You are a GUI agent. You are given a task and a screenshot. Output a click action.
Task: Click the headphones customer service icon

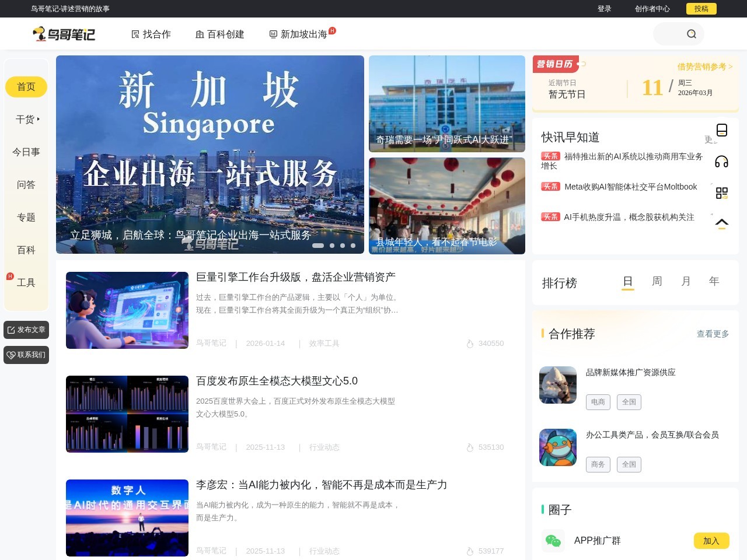coord(722,162)
